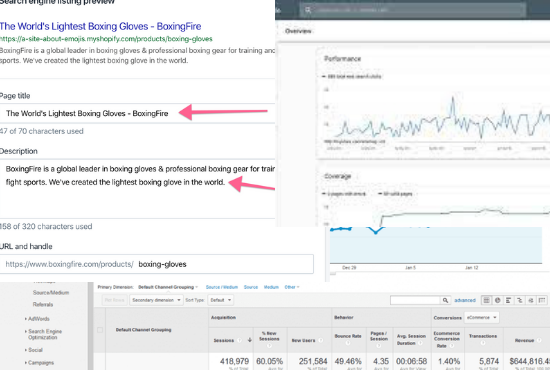Select Medium primary dimension

coord(271,287)
